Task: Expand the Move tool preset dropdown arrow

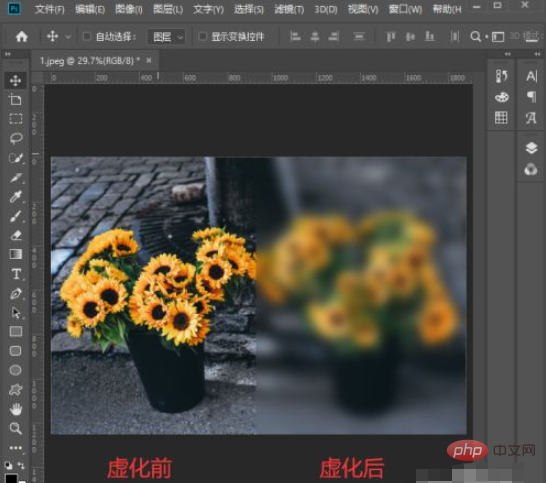Action: coord(68,37)
